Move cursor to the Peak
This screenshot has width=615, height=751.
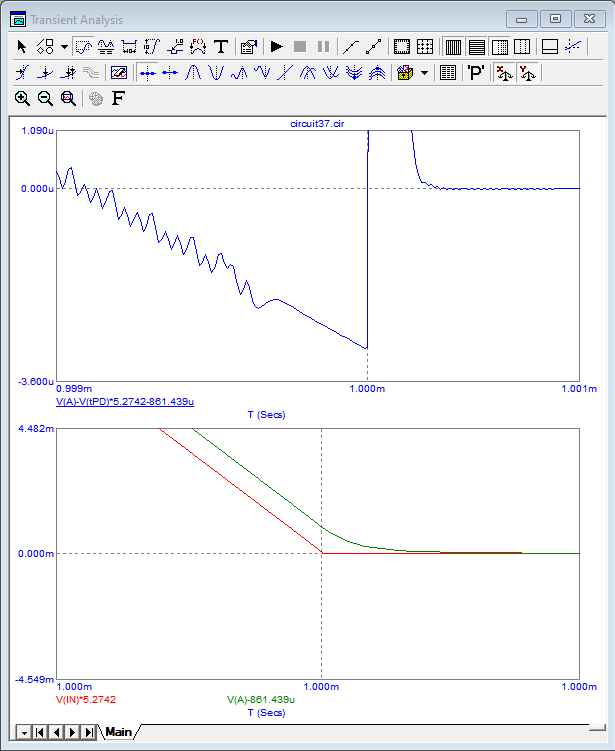(193, 73)
